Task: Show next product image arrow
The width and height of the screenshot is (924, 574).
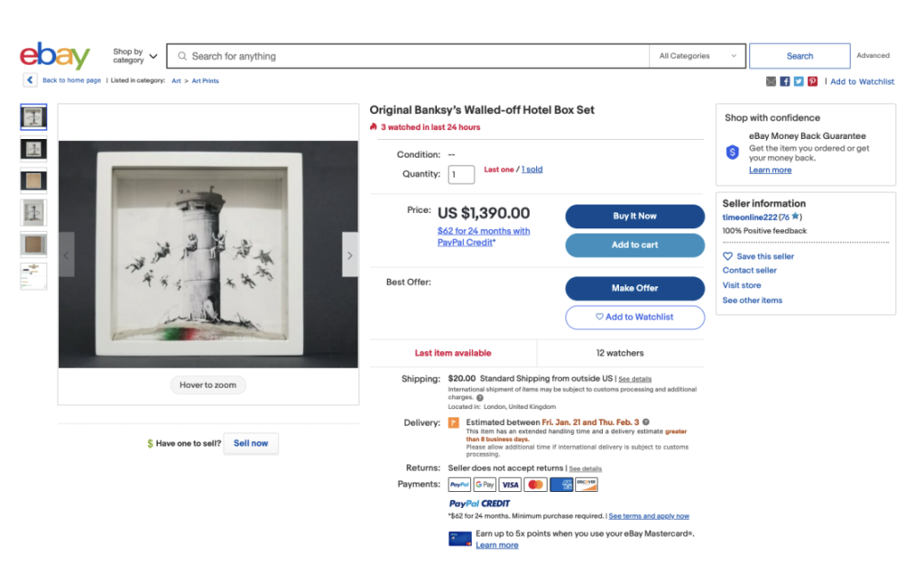Action: [349, 255]
